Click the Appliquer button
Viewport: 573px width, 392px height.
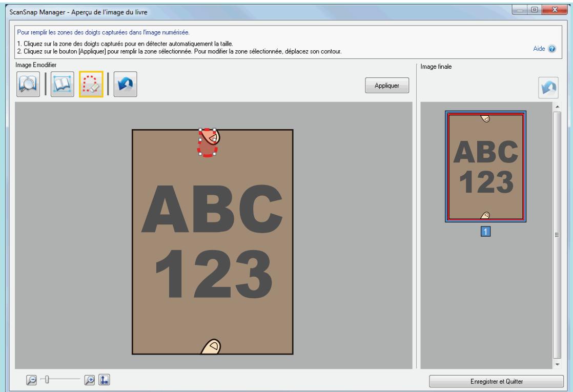(387, 86)
